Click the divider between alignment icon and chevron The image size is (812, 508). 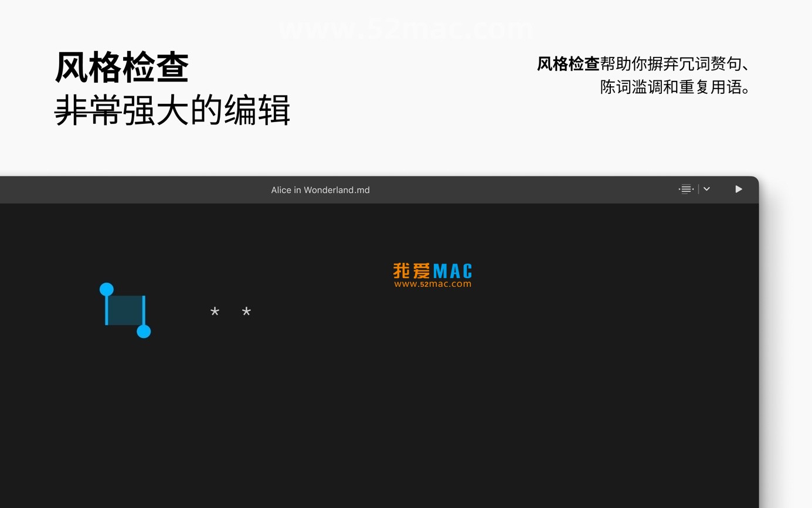tap(698, 189)
